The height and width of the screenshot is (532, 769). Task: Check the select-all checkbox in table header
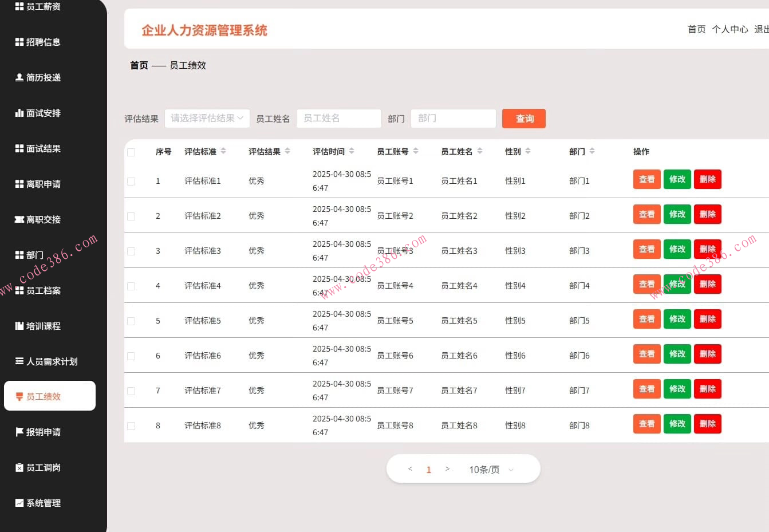(x=131, y=152)
